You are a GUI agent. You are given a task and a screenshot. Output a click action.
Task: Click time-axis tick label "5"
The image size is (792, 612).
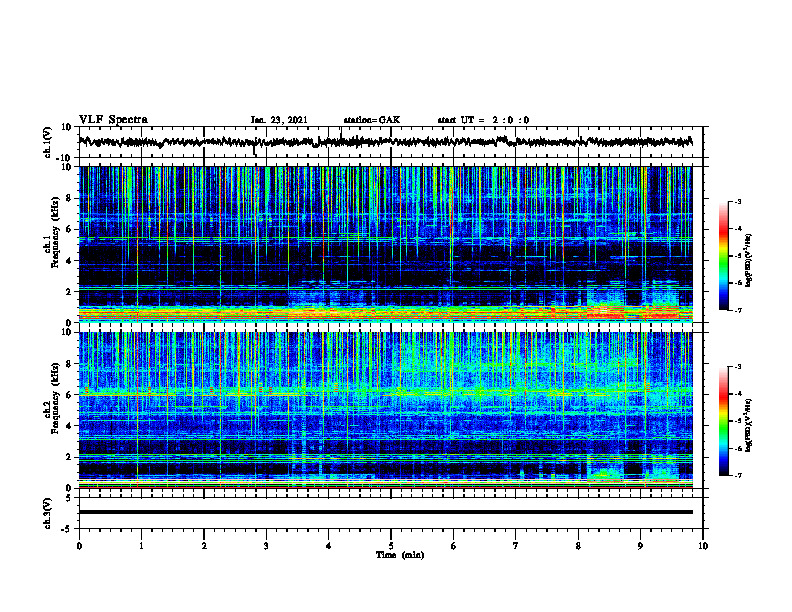pos(391,546)
